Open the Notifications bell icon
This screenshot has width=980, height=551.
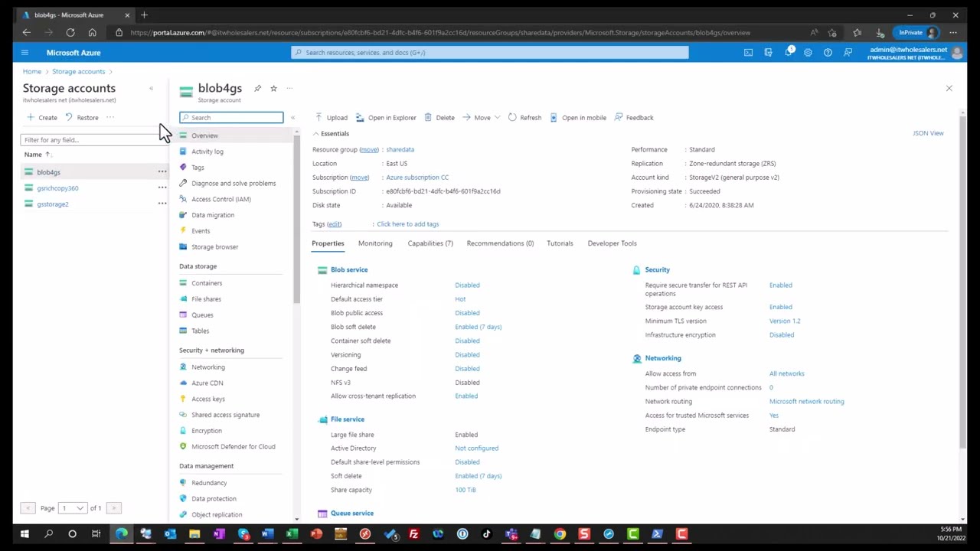click(788, 53)
